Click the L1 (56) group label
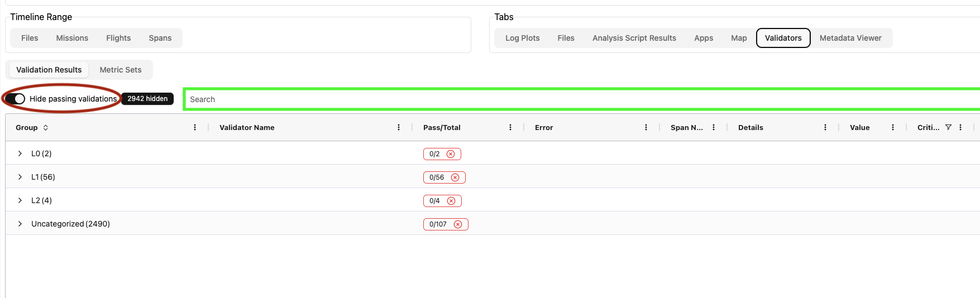This screenshot has width=980, height=298. [43, 177]
